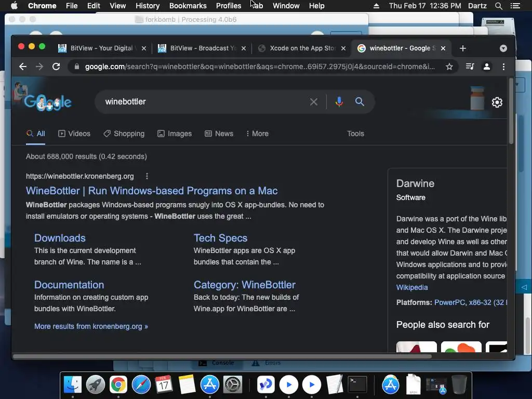Click the winebottler search input field
This screenshot has height=399, width=532.
pyautogui.click(x=204, y=102)
